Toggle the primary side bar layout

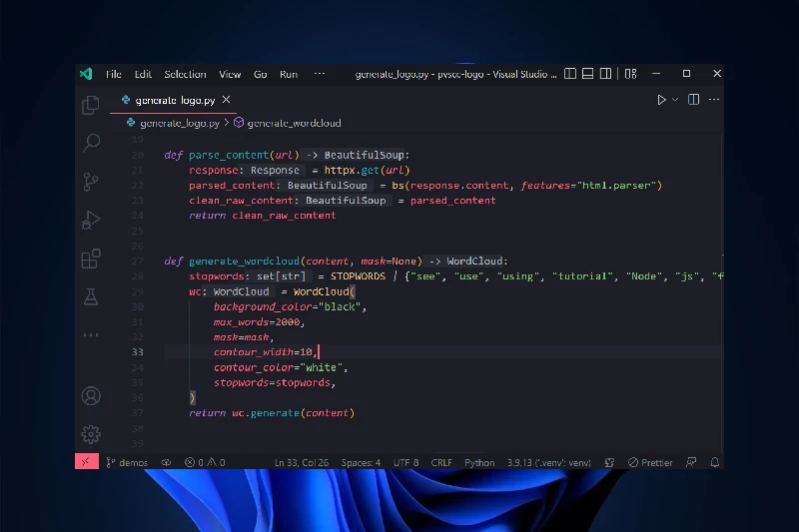click(x=570, y=74)
